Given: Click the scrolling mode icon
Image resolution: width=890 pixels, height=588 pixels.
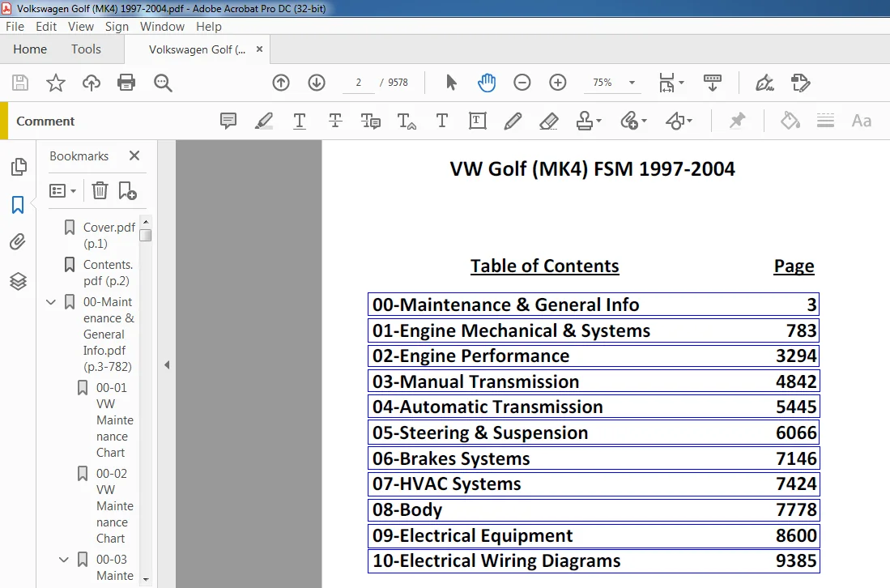Looking at the screenshot, I should pos(713,83).
